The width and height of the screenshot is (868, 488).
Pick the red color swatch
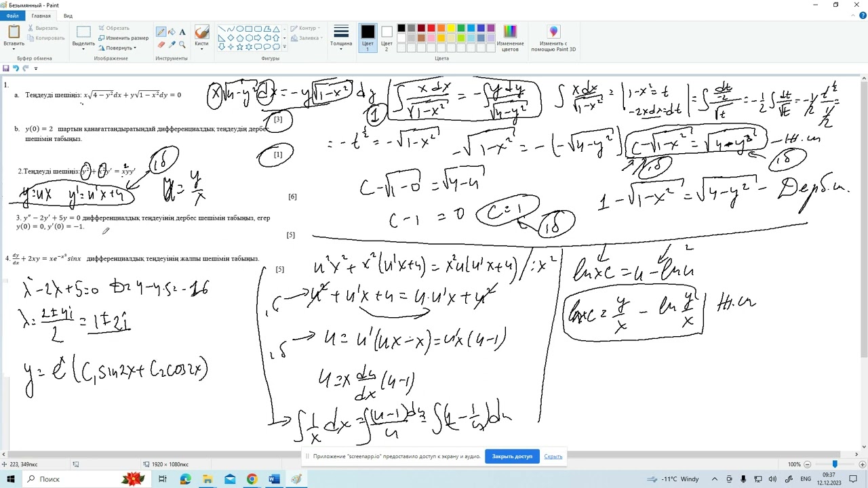[x=431, y=28]
